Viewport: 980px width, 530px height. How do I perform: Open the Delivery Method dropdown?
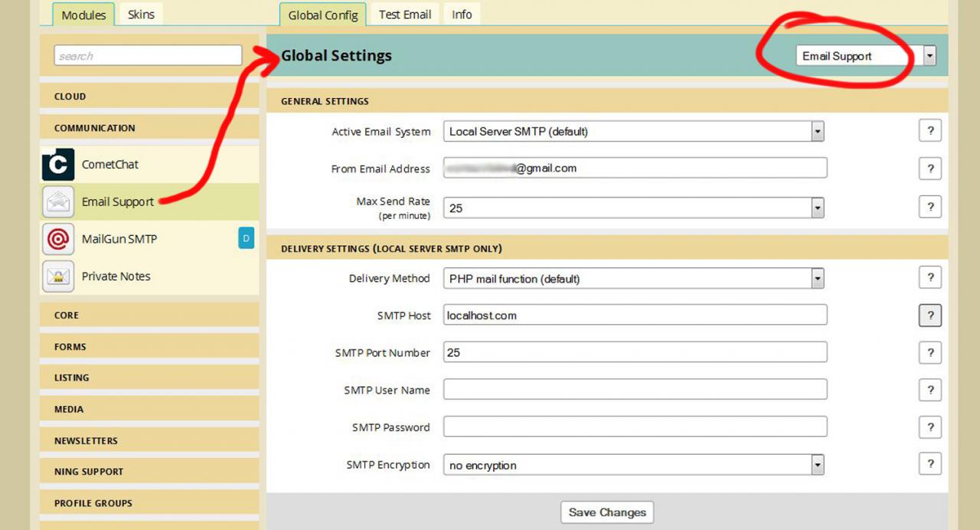pos(634,279)
